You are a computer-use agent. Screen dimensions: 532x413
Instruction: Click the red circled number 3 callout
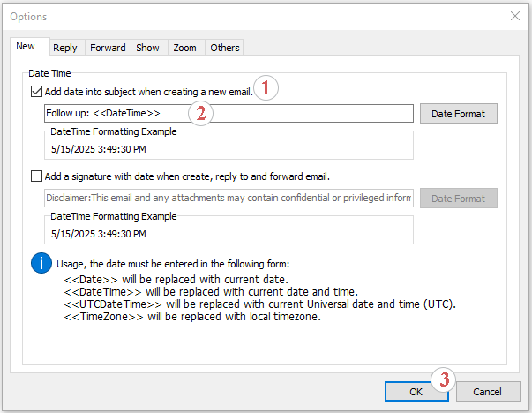pos(446,380)
